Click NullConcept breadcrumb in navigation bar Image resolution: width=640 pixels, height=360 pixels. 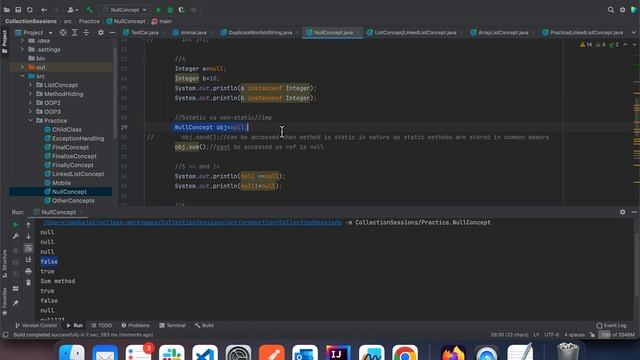pos(126,21)
